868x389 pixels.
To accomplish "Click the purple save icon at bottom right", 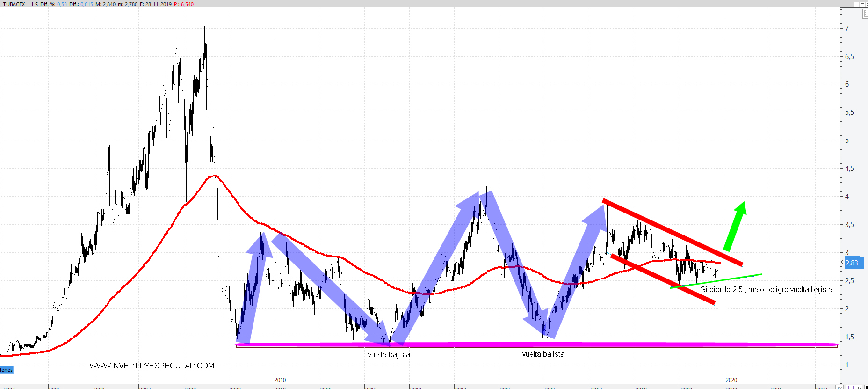I will coord(851,387).
